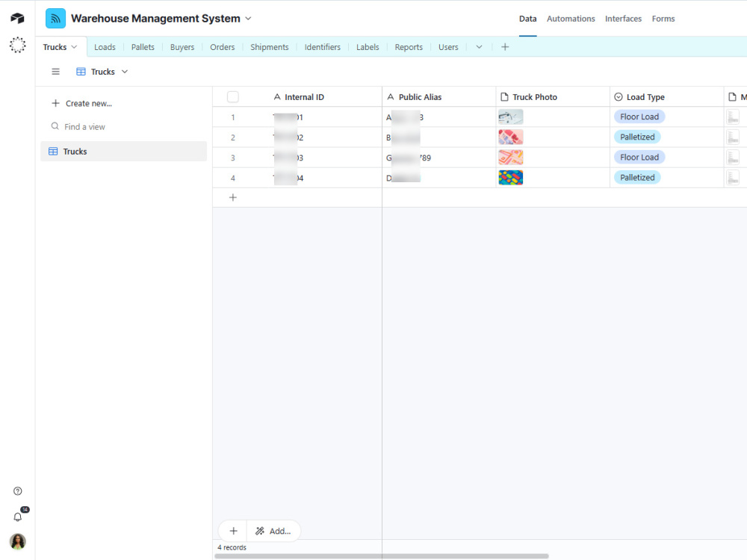Open the help question mark icon
Image resolution: width=747 pixels, height=560 pixels.
18,491
